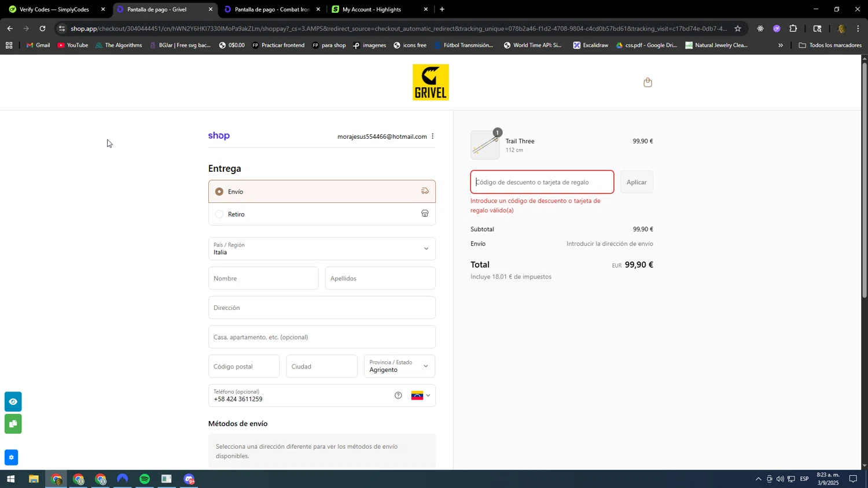The image size is (868, 488).
Task: Click the Casa, apartamento optional field
Action: 322,337
